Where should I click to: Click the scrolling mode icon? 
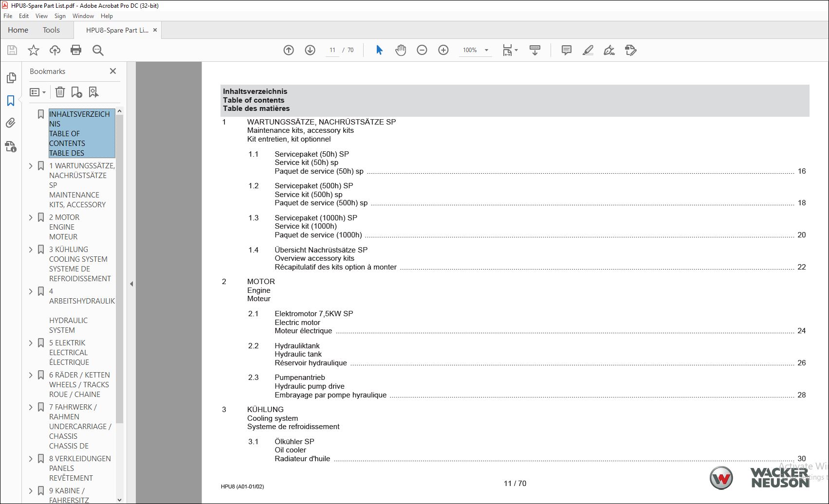[x=535, y=50]
